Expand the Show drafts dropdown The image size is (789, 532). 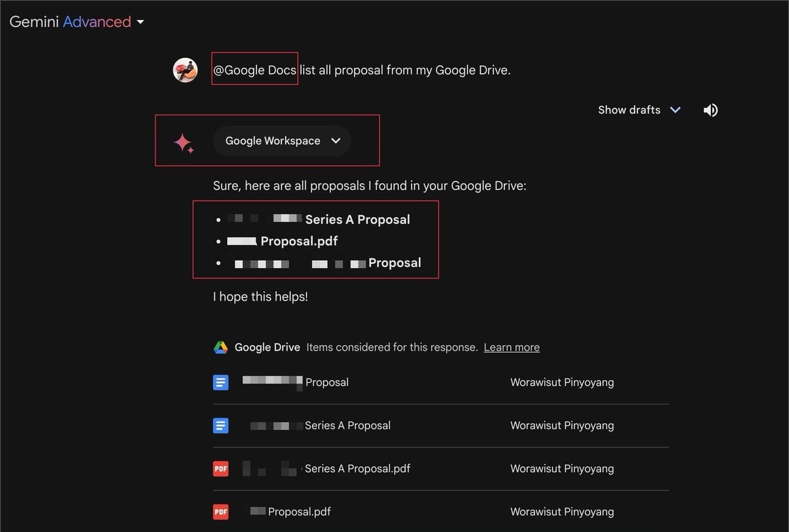tap(639, 110)
